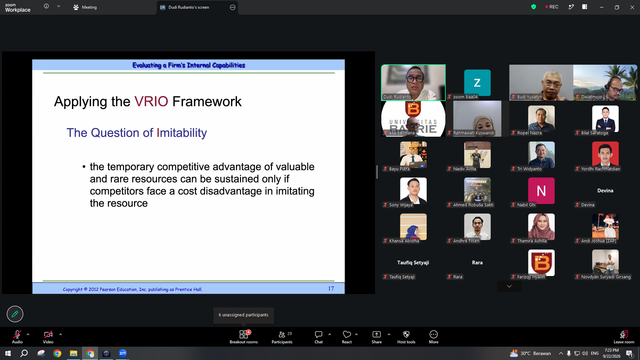Open the Windows notification center icon
640x360 pixels.
tap(629, 353)
